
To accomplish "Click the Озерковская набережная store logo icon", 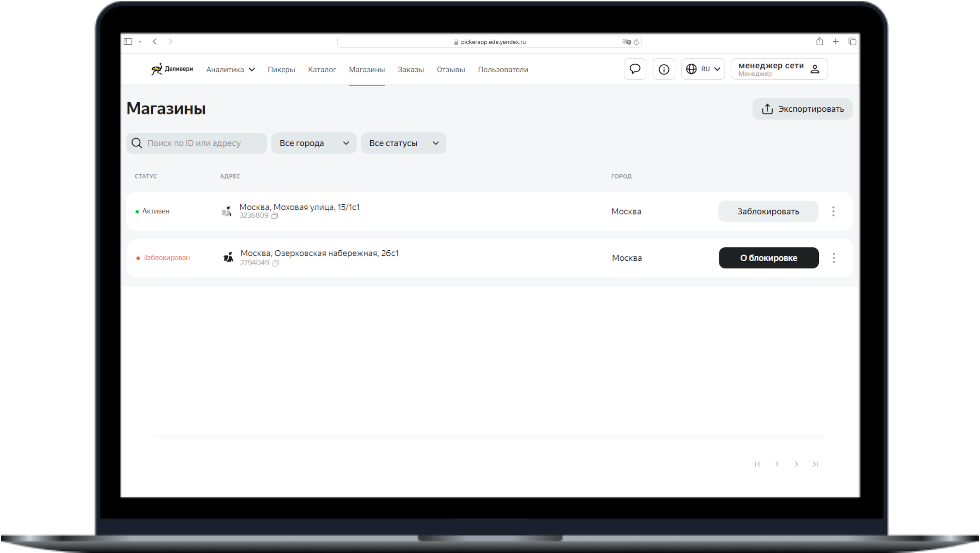I will click(x=228, y=257).
